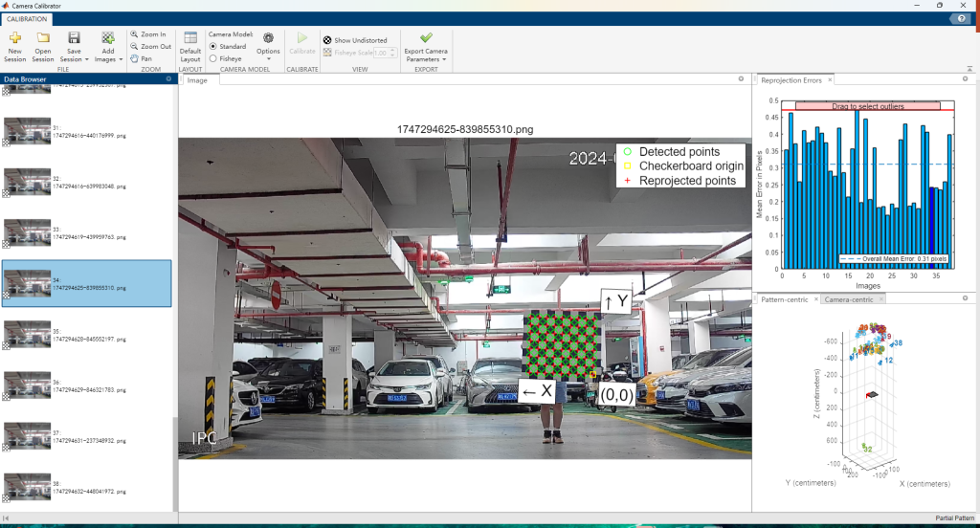Activate the Pan hand tool
The height and width of the screenshot is (528, 980).
pyautogui.click(x=141, y=58)
